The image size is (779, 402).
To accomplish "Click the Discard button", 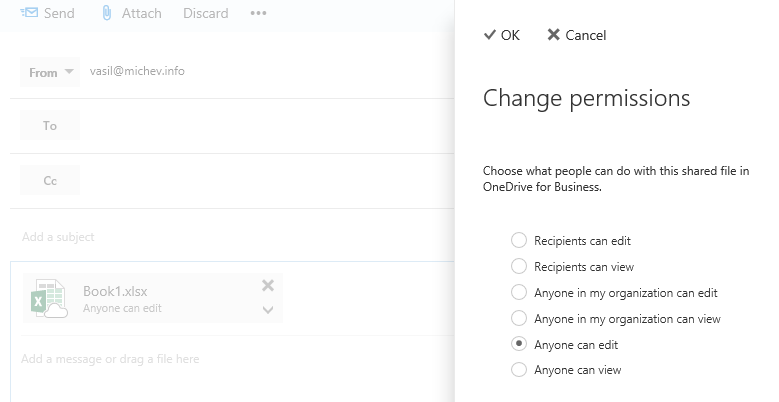I will pyautogui.click(x=205, y=13).
